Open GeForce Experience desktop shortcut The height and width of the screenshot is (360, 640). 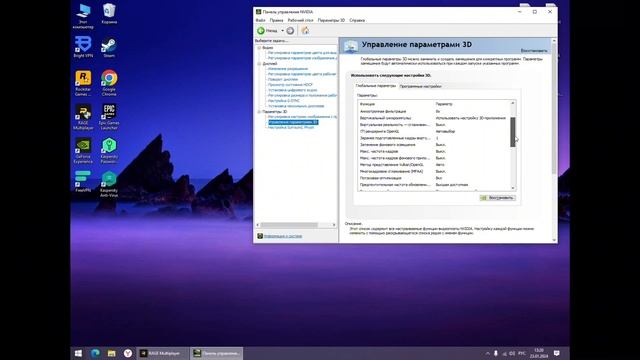point(83,151)
